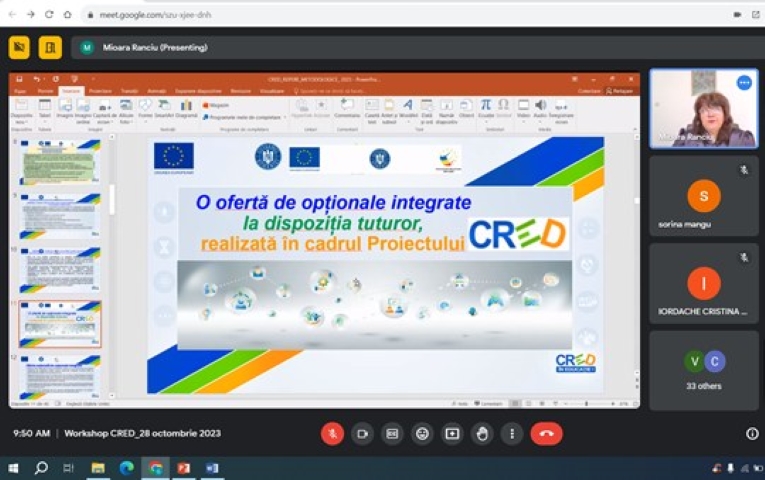Image resolution: width=765 pixels, height=480 pixels.
Task: Go back using the browser back arrow
Action: [x=11, y=15]
